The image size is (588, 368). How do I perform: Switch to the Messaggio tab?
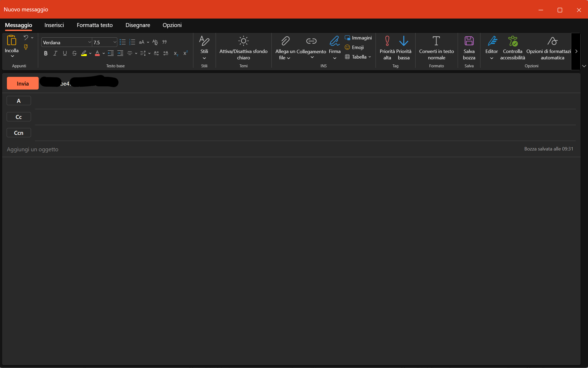pos(19,25)
